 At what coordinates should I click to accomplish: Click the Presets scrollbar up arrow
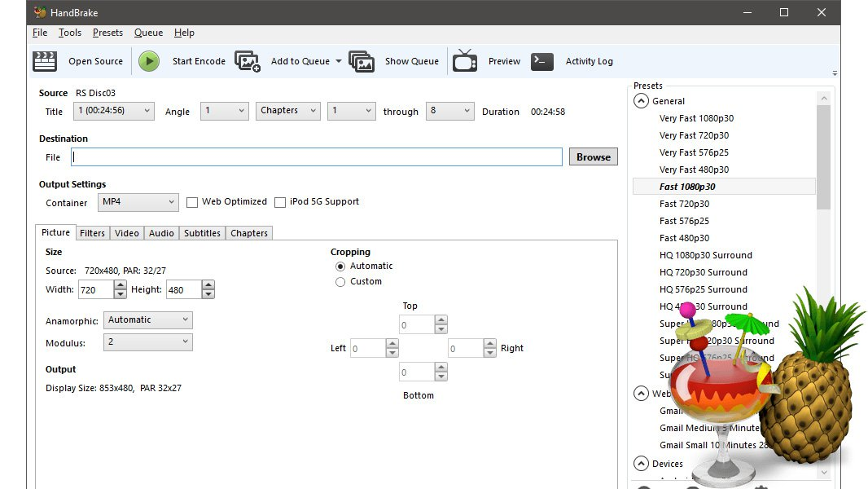pyautogui.click(x=824, y=99)
